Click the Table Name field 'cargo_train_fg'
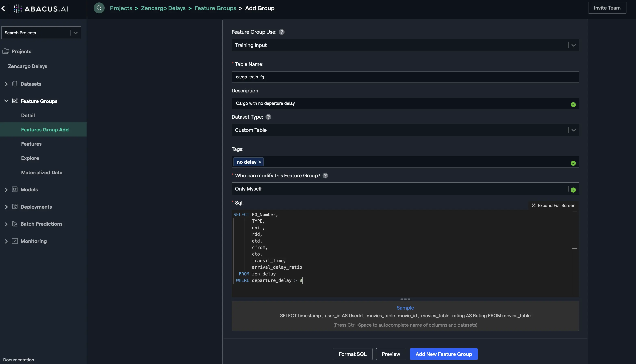636x364 pixels. click(405, 77)
